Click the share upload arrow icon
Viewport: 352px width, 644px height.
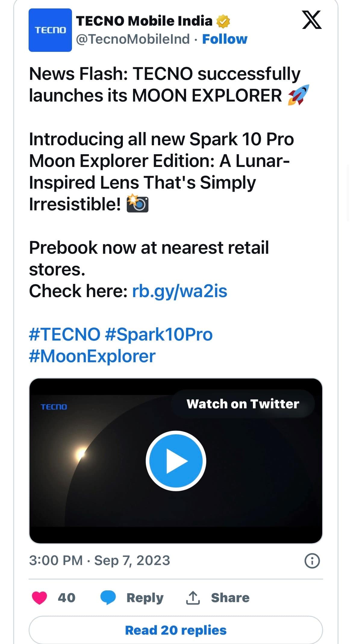click(x=193, y=598)
